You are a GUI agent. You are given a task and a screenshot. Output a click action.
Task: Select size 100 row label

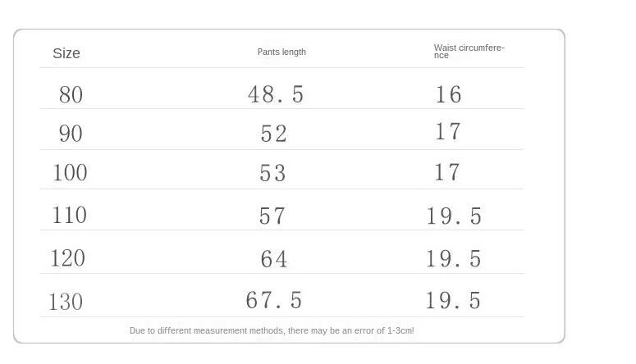click(x=70, y=173)
